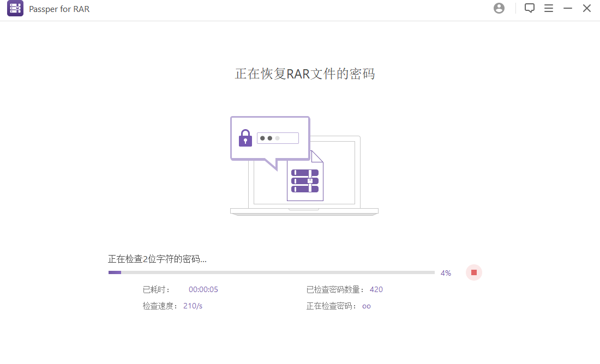Click the 4% progress percentage label
Viewport: 600px width, 364px height.
point(446,273)
